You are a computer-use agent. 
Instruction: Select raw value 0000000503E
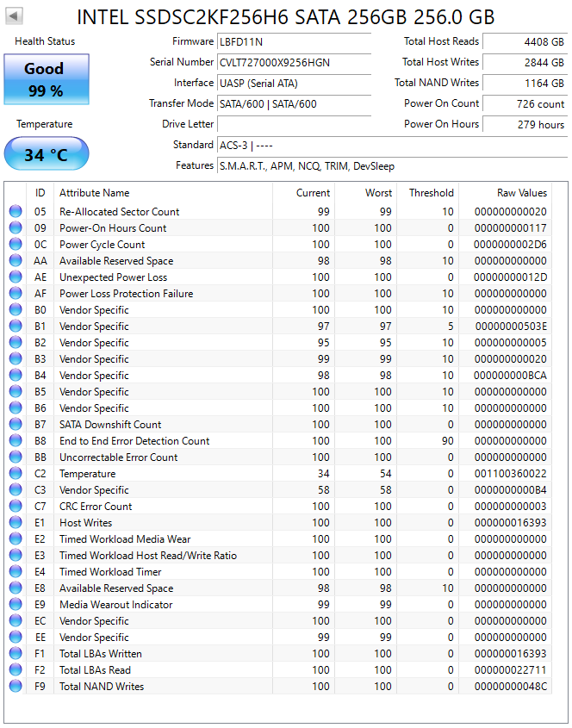511,327
